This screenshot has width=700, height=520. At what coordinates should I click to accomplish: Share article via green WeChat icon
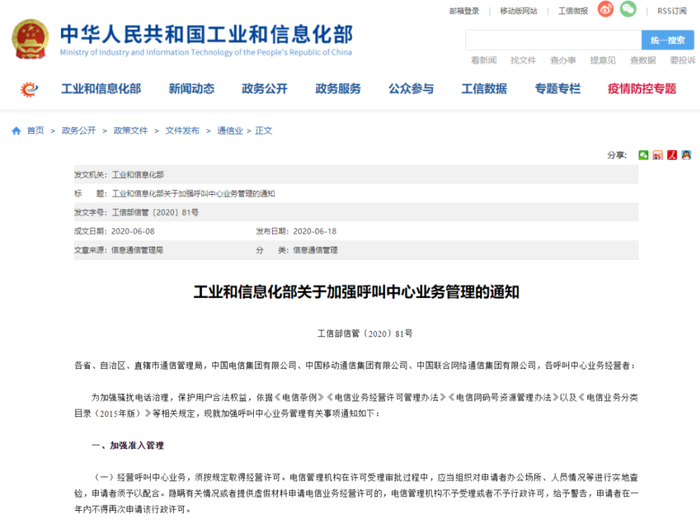(643, 155)
